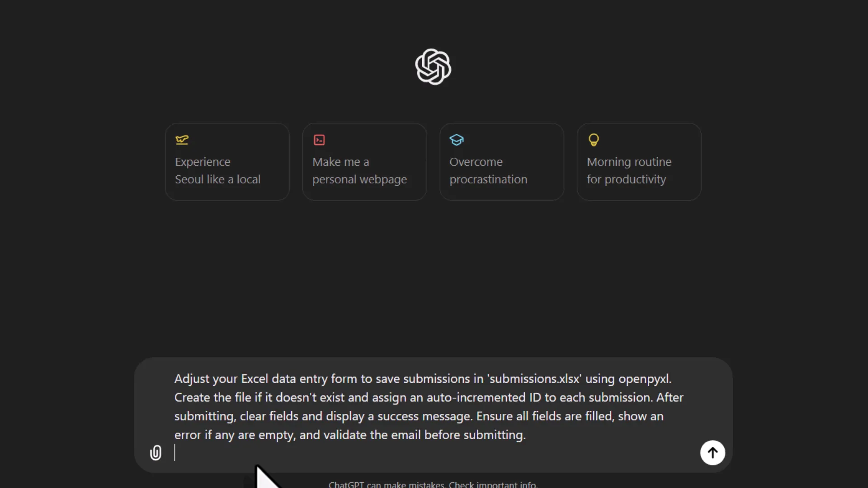Click 'submissions.xlsx' in the prompt text
Viewport: 868px width, 488px height.
(x=534, y=379)
